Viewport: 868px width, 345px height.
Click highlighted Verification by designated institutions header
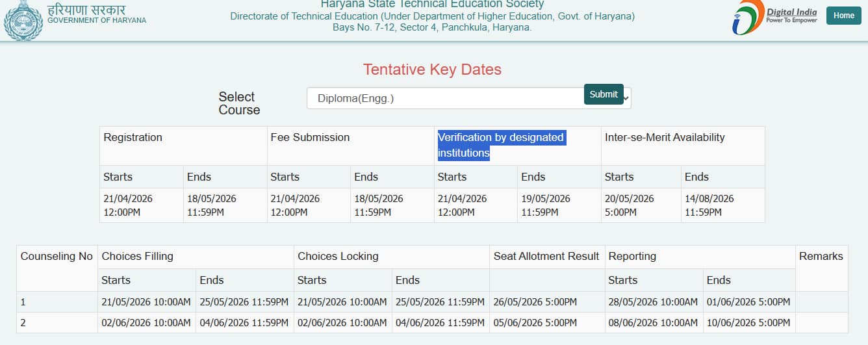tap(500, 145)
